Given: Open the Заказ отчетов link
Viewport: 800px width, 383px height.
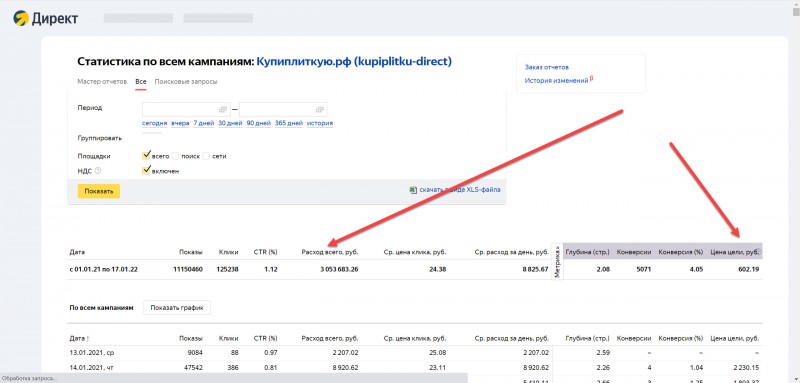Looking at the screenshot, I should click(x=546, y=67).
